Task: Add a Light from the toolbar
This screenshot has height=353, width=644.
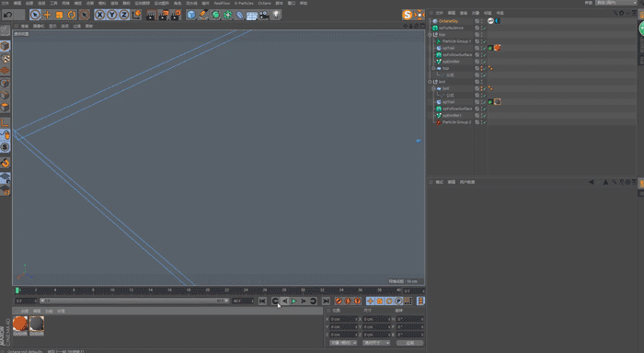Action: pos(276,16)
